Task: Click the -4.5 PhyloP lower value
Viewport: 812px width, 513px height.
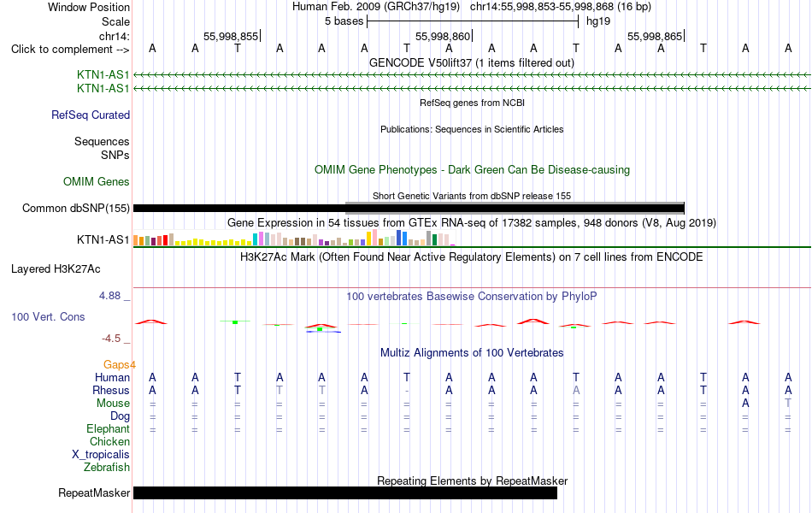Action: tap(111, 339)
